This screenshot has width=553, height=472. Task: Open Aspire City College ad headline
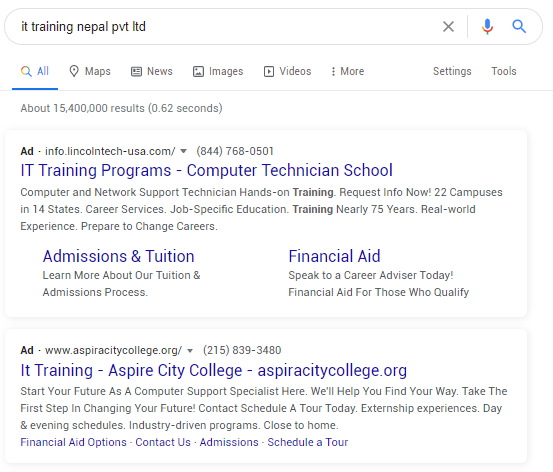pos(214,370)
